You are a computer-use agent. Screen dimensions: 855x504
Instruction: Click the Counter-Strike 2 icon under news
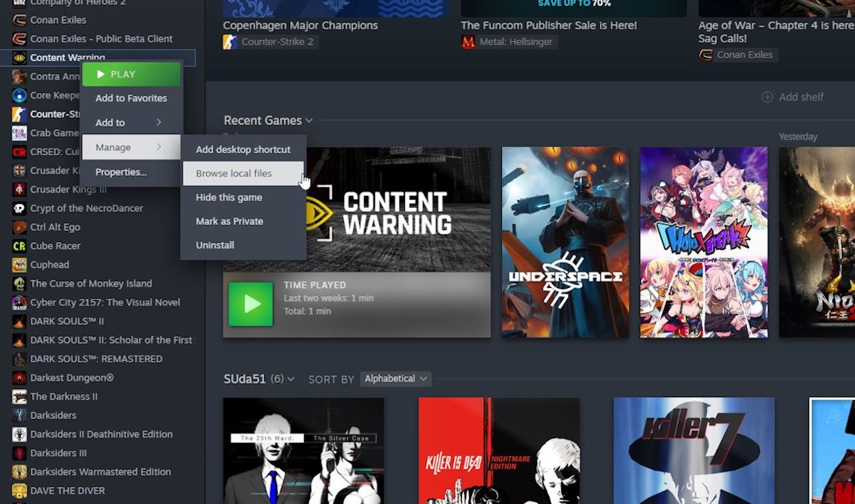[231, 42]
